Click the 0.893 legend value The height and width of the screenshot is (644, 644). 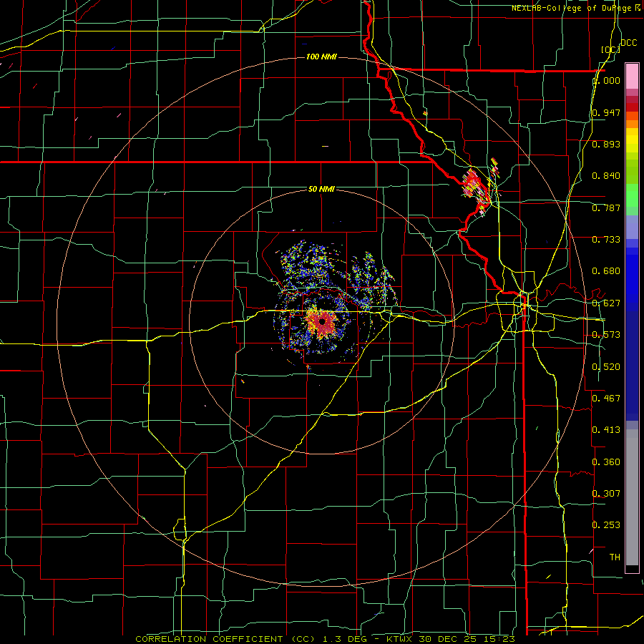(x=606, y=144)
